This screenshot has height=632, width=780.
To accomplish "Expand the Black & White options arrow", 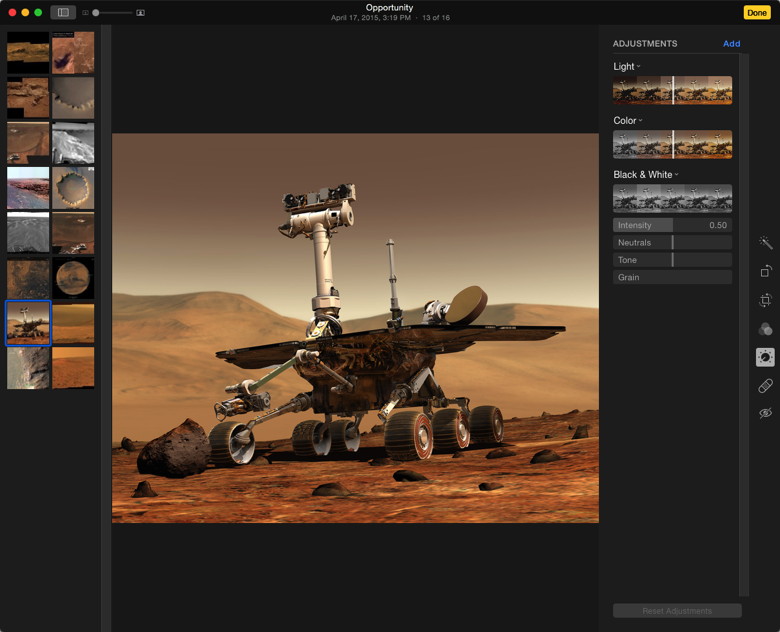I will point(677,175).
